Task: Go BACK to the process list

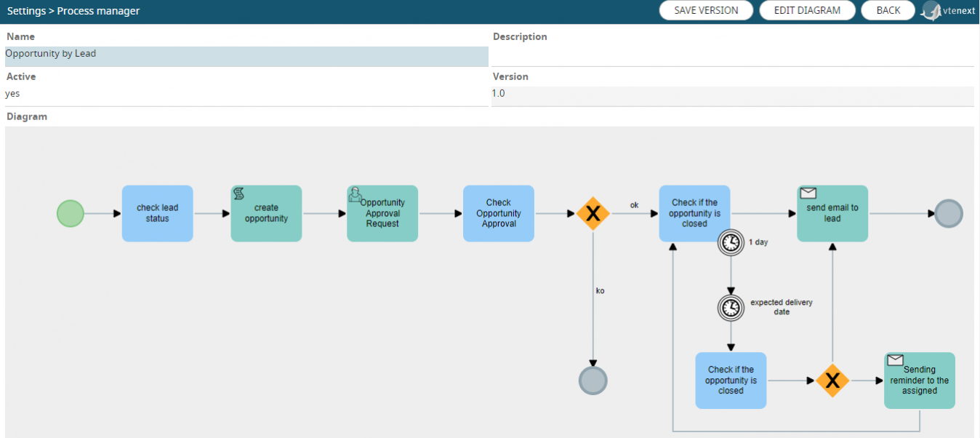Action: tap(888, 10)
